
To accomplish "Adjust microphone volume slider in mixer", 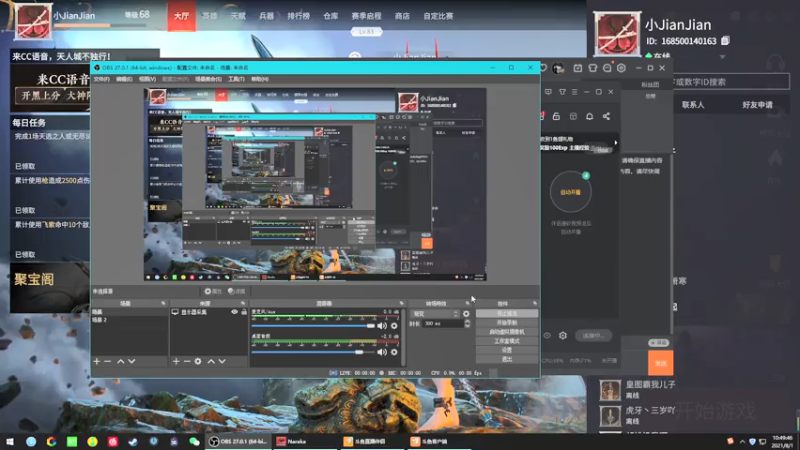I will 313,326.
